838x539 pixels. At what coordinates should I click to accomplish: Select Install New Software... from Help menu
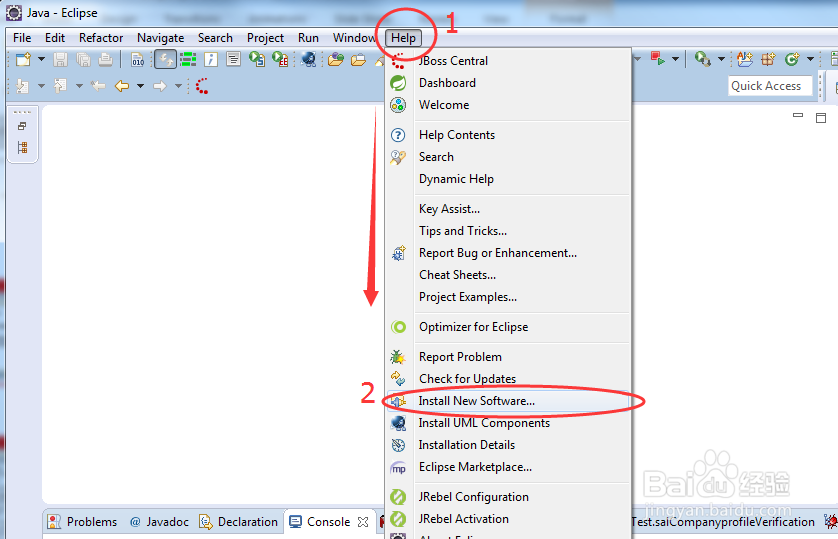(508, 401)
